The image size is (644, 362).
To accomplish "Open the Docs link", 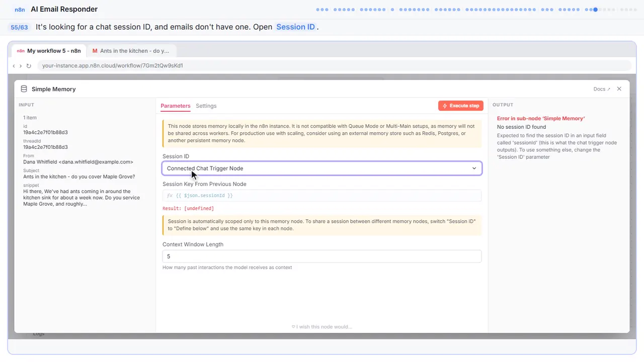I will (602, 89).
